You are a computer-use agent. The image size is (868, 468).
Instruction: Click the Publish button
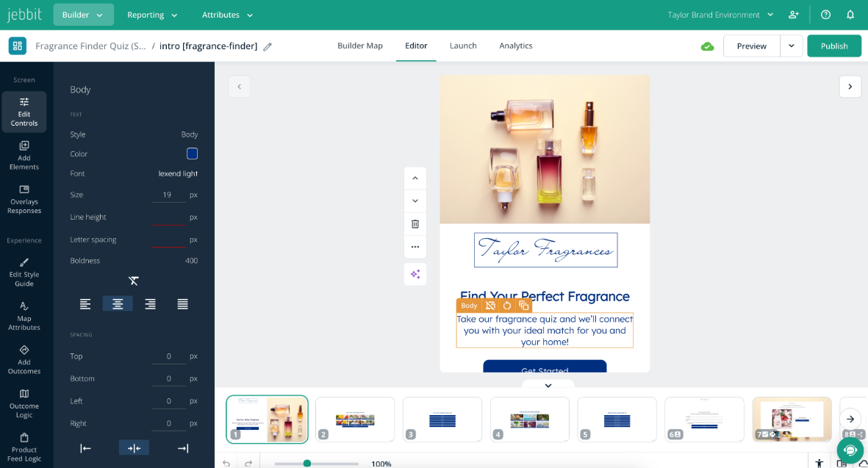(x=834, y=46)
